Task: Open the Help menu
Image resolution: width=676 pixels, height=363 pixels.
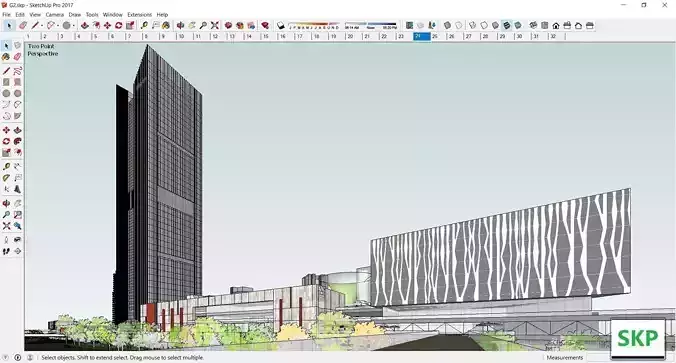Action: coord(162,15)
